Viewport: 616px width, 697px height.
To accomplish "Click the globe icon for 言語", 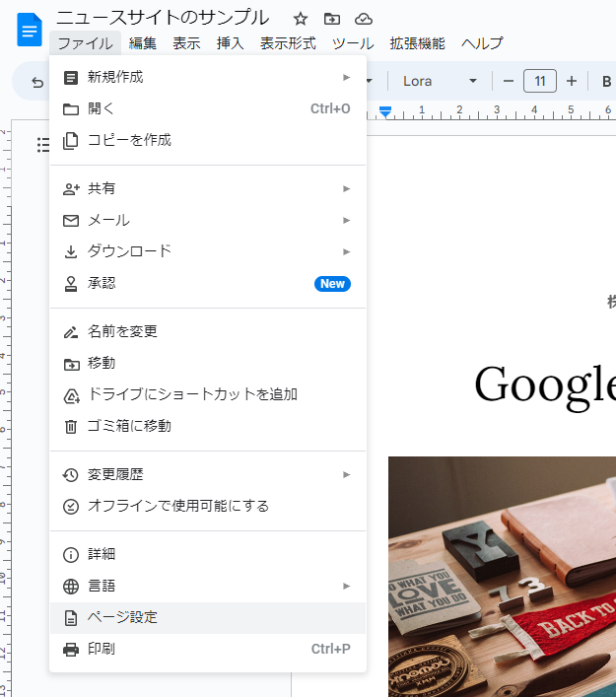I will [71, 587].
